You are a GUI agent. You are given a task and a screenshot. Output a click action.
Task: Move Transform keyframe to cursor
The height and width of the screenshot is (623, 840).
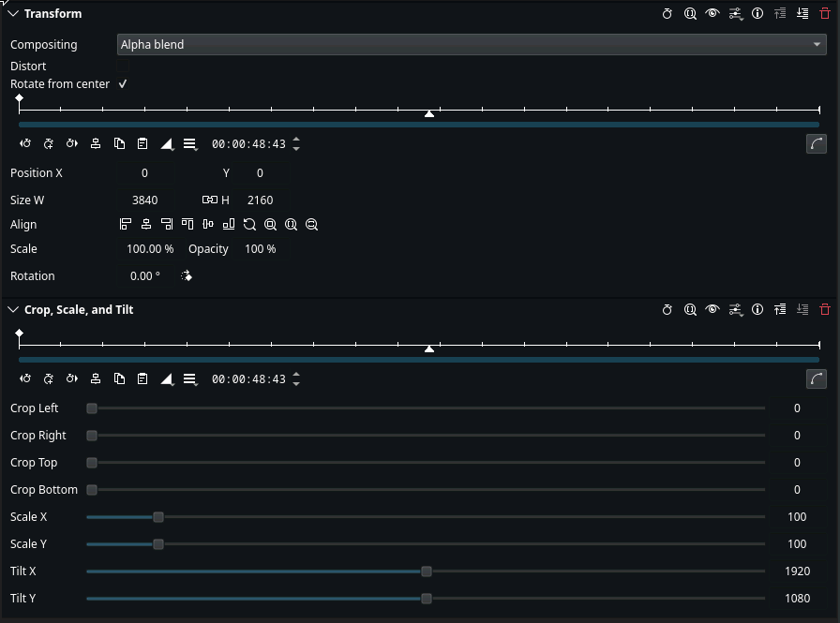[96, 143]
